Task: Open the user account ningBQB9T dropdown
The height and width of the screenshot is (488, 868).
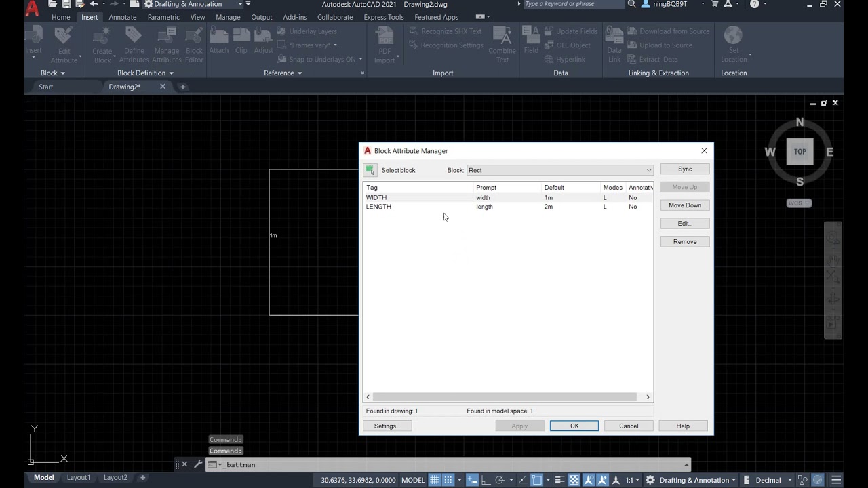Action: 674,4
